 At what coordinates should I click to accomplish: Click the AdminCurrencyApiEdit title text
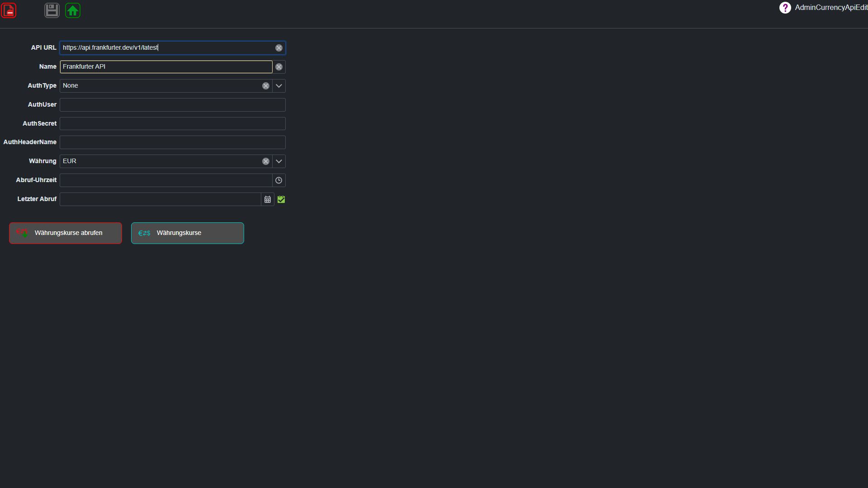[x=831, y=8]
